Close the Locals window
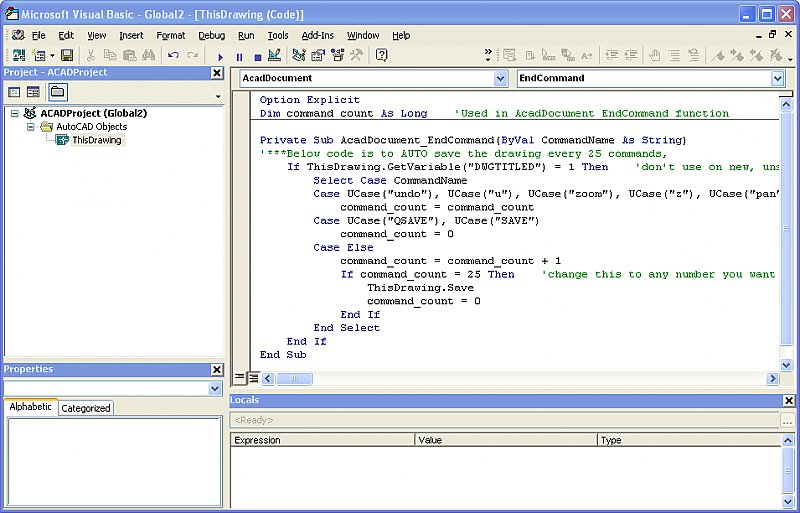800x513 pixels. point(789,401)
